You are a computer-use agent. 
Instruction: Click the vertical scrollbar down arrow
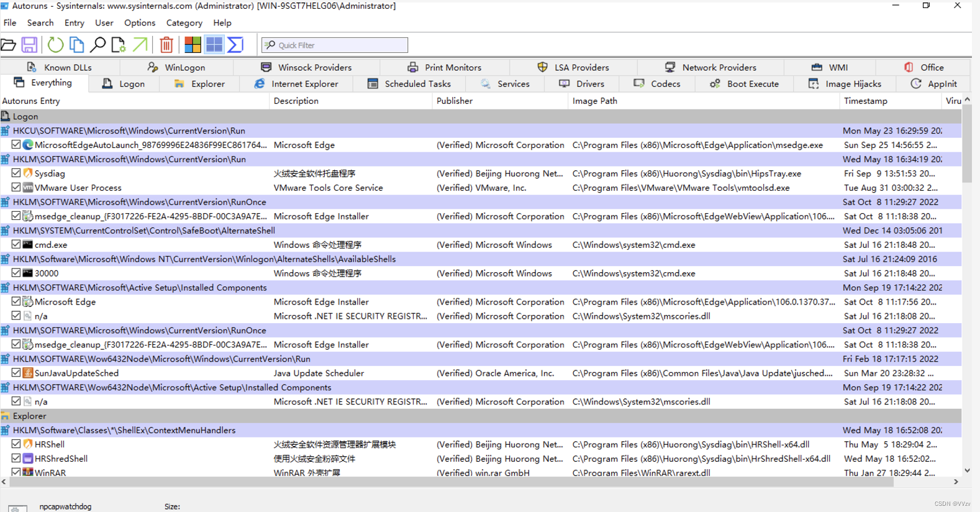967,471
